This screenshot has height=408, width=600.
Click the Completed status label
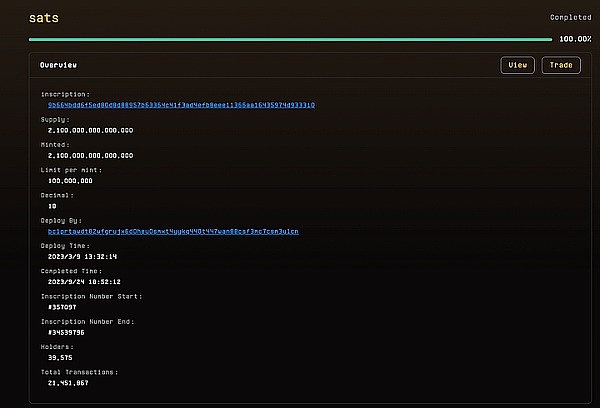coord(571,17)
